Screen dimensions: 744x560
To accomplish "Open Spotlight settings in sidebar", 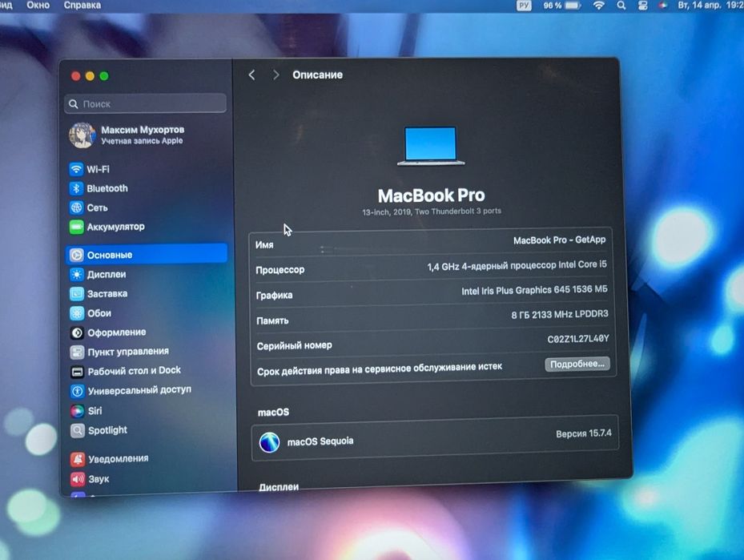I will coord(99,430).
